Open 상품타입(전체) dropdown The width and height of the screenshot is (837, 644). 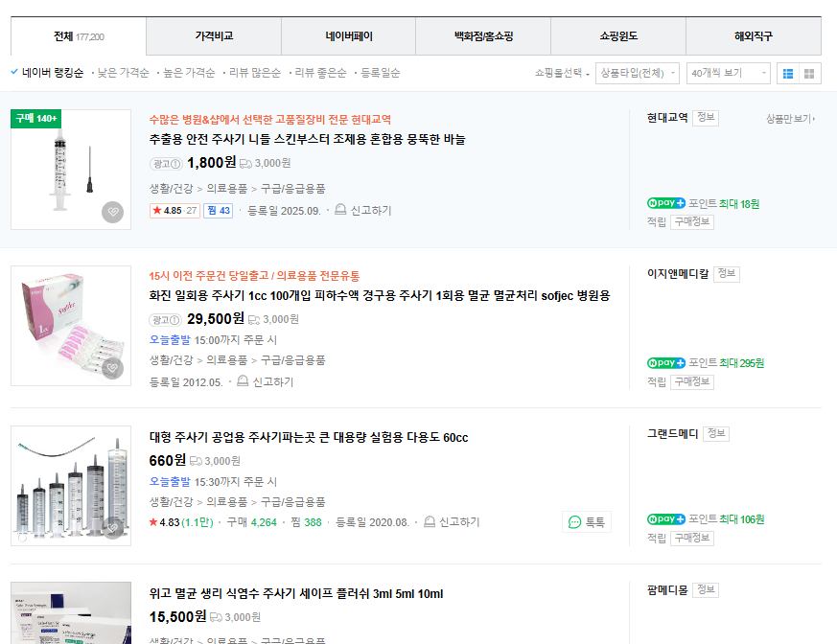point(637,73)
